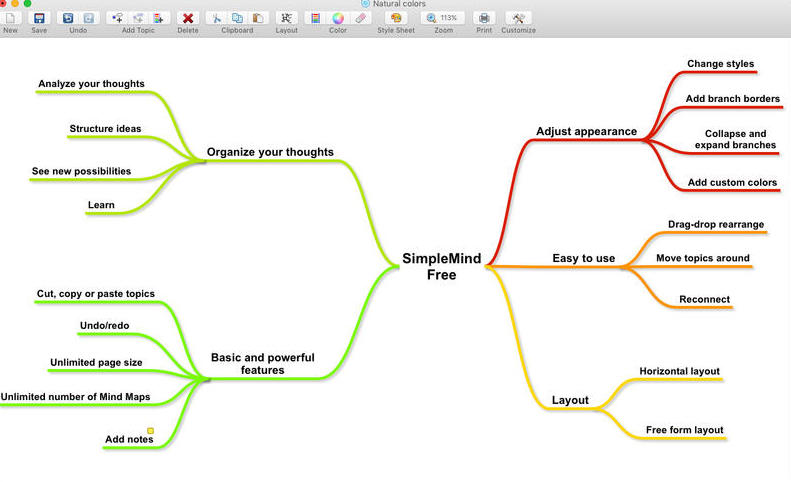Create a new mind map with New icon
791x482 pixels.
(10, 18)
